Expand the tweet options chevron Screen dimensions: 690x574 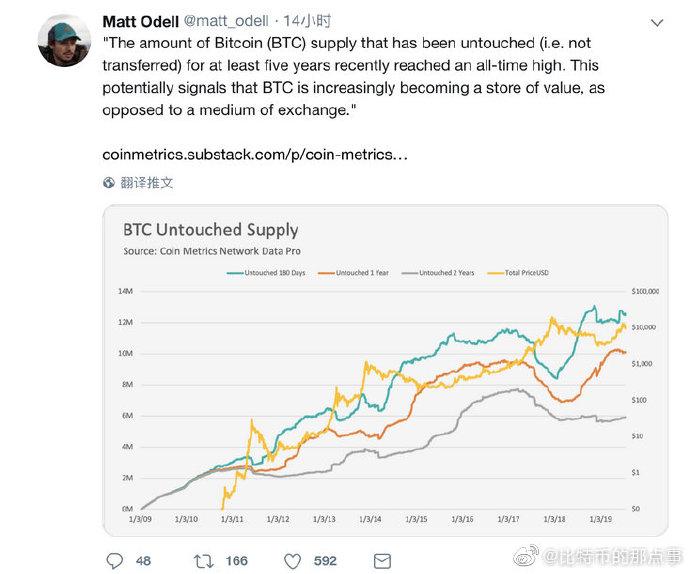click(x=656, y=22)
